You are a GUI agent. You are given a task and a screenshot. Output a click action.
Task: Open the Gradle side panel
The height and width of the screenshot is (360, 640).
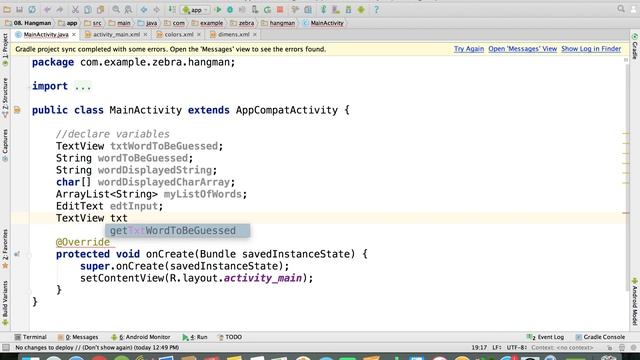point(635,46)
